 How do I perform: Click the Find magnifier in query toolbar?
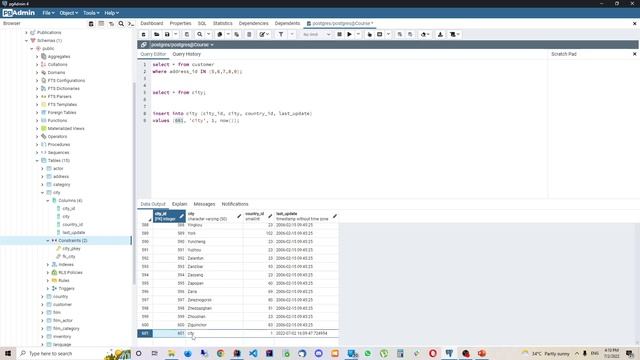[x=200, y=35]
